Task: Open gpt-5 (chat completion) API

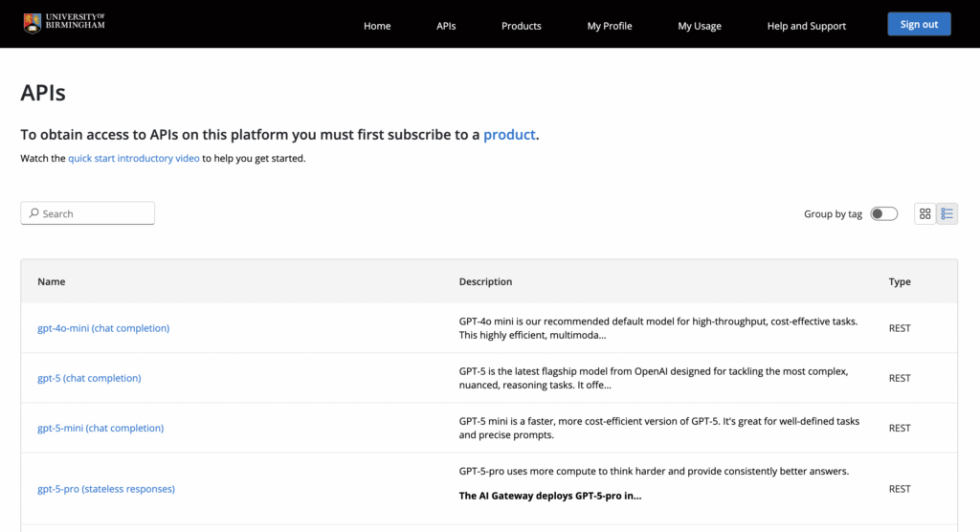Action: click(89, 378)
